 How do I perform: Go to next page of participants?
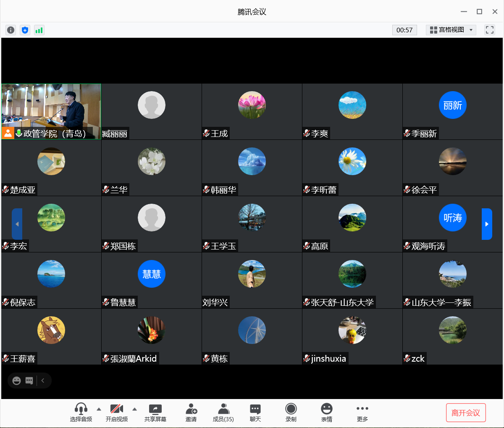coord(486,224)
